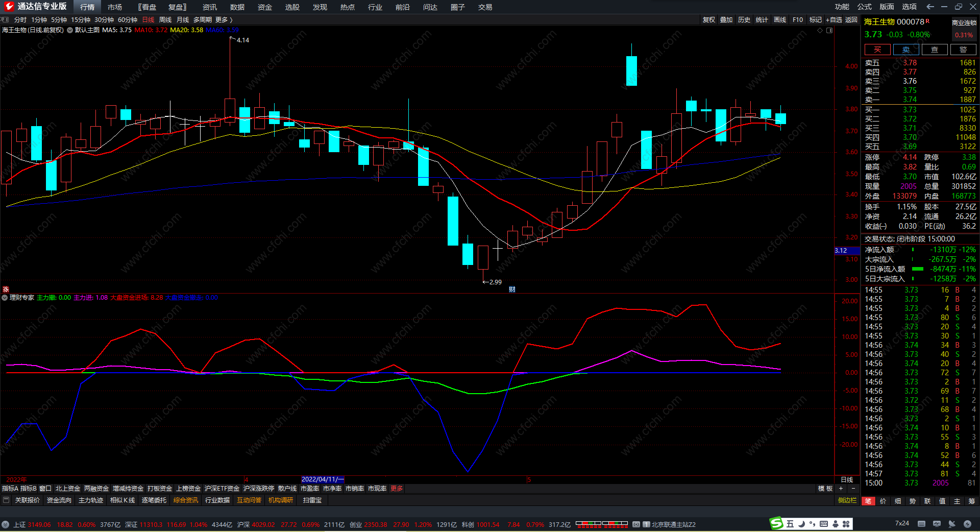
Task: Expand red 更多 indicator tabs
Action: [397, 489]
